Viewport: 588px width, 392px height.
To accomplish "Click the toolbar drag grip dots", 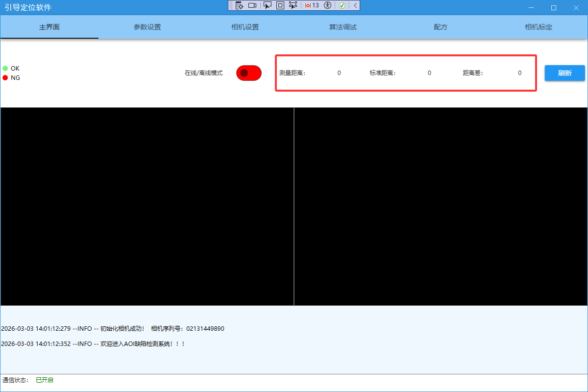I will pyautogui.click(x=230, y=5).
